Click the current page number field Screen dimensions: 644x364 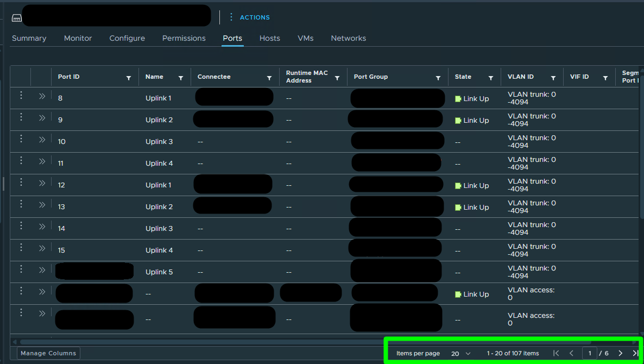click(x=590, y=353)
